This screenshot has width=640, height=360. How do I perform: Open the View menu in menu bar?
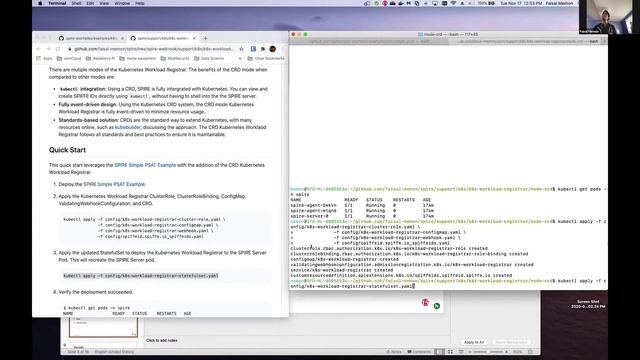104,3
